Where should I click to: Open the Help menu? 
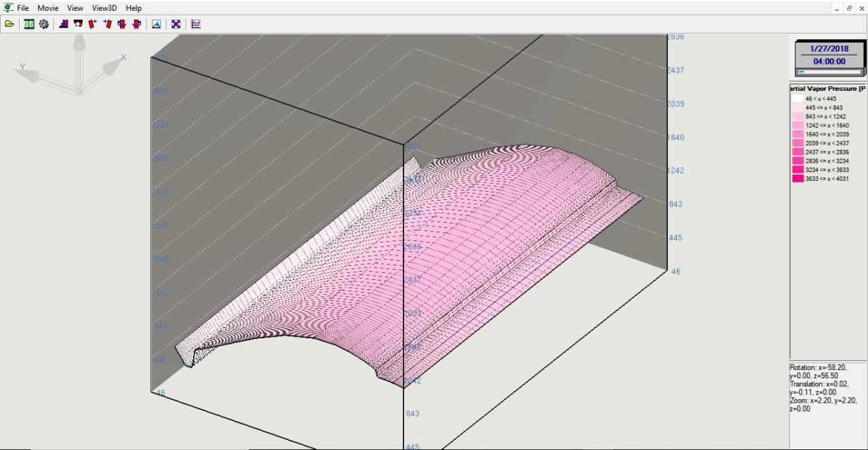tap(134, 8)
